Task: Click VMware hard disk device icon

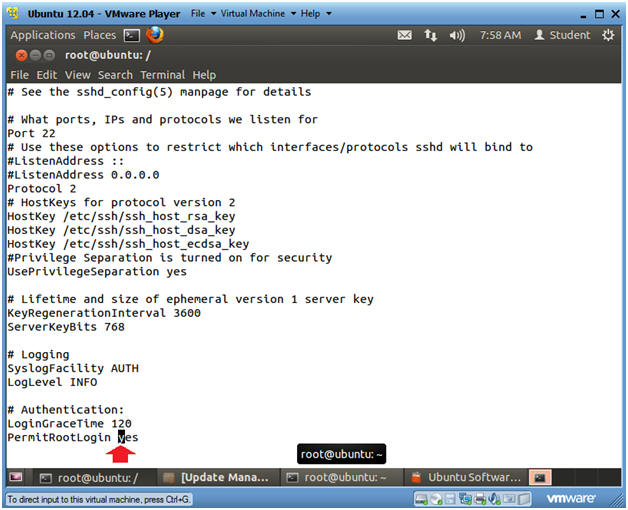Action: (421, 499)
